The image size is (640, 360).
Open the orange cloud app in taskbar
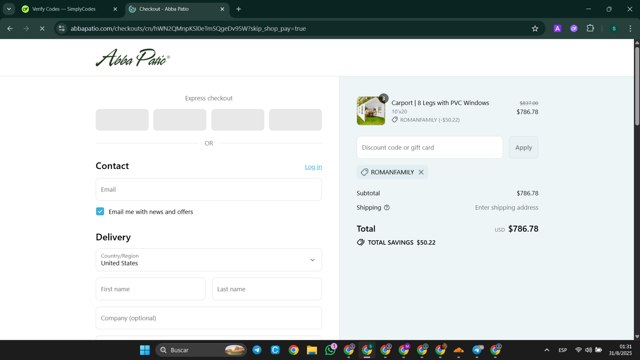click(x=459, y=350)
